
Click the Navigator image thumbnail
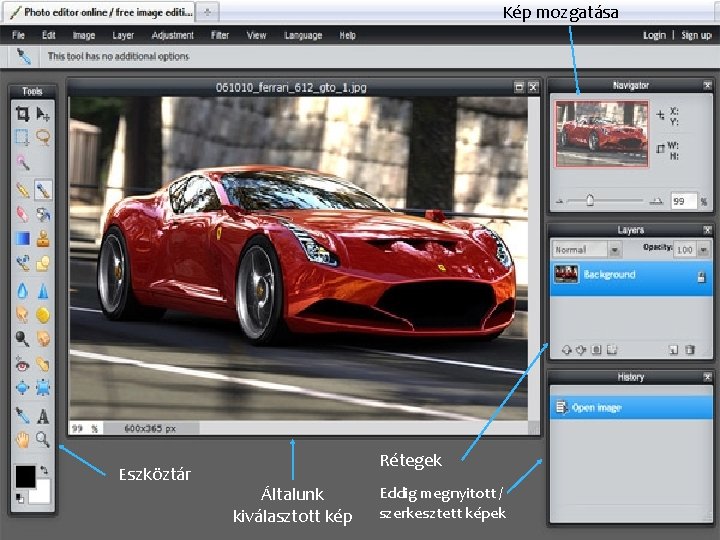tap(602, 134)
